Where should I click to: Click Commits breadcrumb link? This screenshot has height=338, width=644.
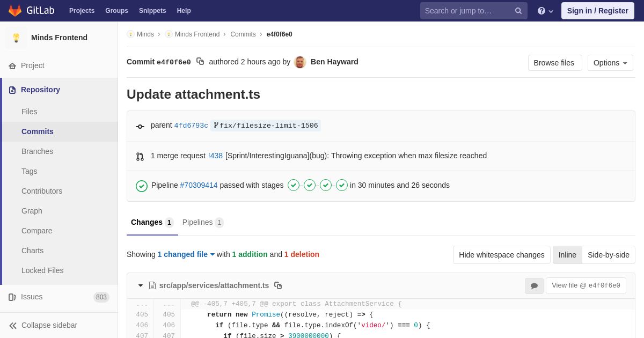point(243,34)
